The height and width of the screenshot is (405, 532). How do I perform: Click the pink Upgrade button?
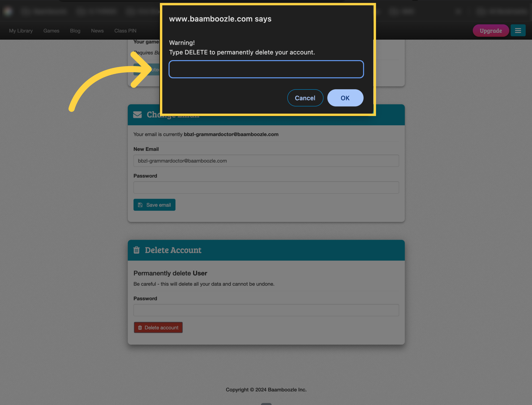[x=491, y=31]
